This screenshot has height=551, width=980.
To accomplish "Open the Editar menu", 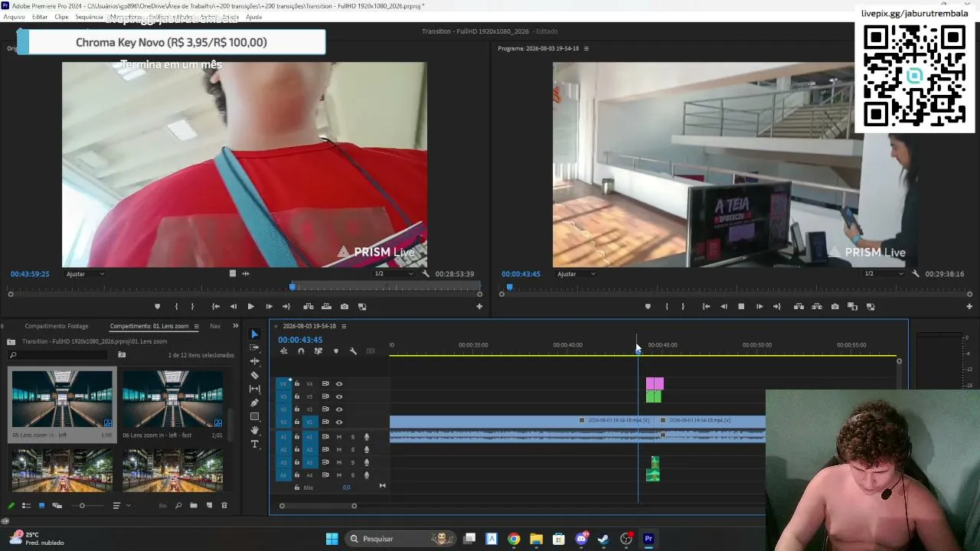I will click(40, 17).
